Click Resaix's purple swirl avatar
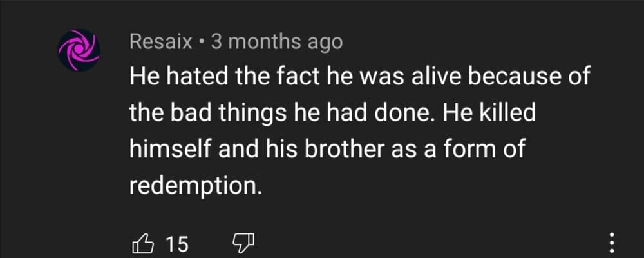Screen dimensions: 644x258 pyautogui.click(x=77, y=50)
